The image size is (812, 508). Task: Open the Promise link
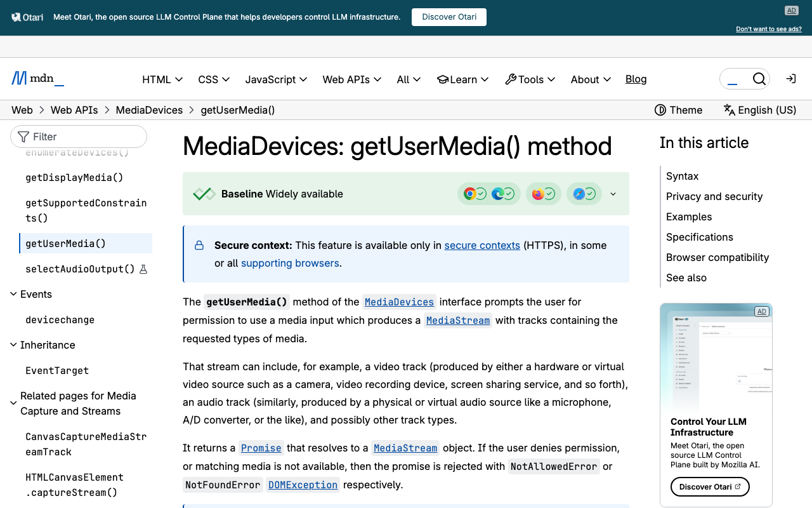261,448
